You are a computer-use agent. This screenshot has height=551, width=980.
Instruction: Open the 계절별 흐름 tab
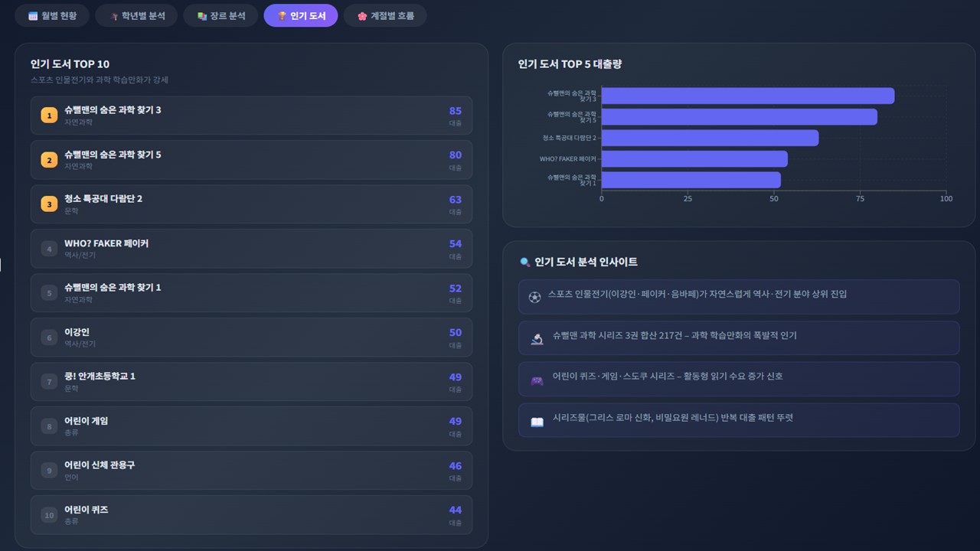pos(385,15)
